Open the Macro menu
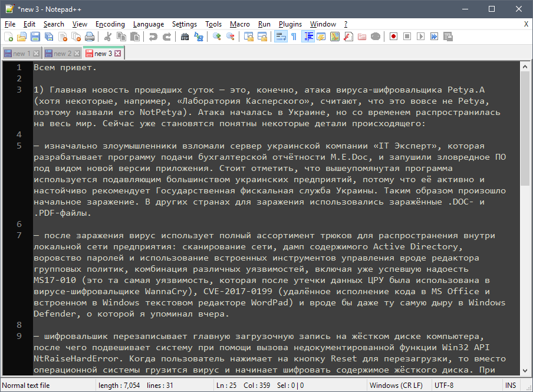 [x=239, y=24]
